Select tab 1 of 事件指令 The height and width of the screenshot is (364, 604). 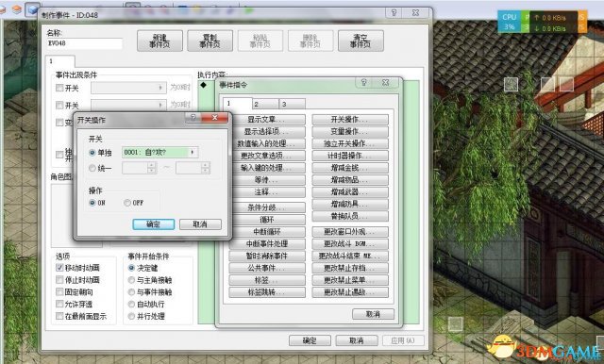[x=238, y=103]
